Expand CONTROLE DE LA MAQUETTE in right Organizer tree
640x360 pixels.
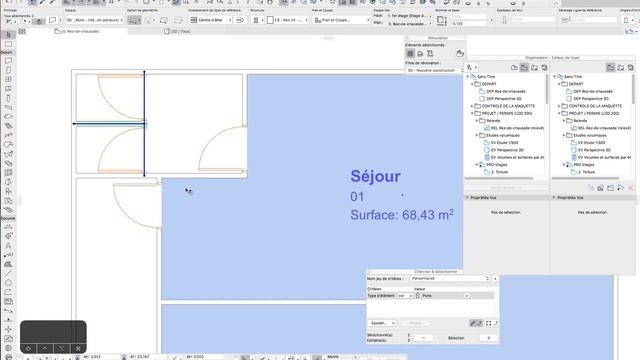(x=560, y=106)
